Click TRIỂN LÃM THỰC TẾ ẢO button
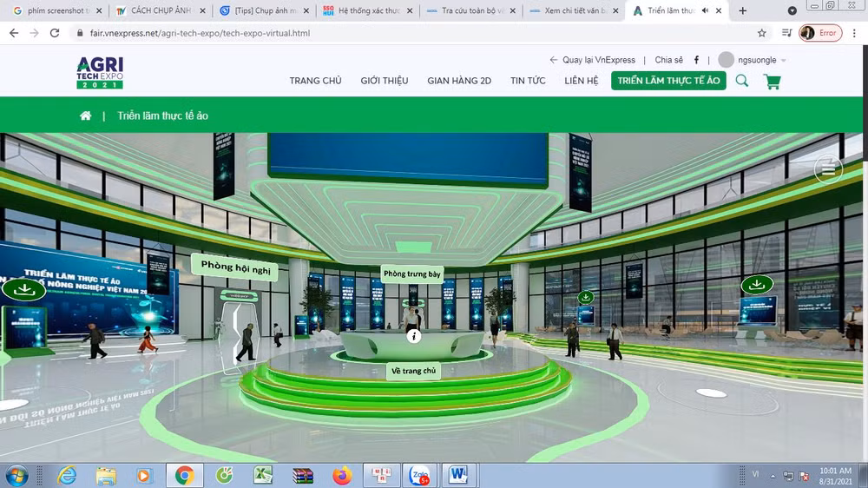 tap(668, 81)
